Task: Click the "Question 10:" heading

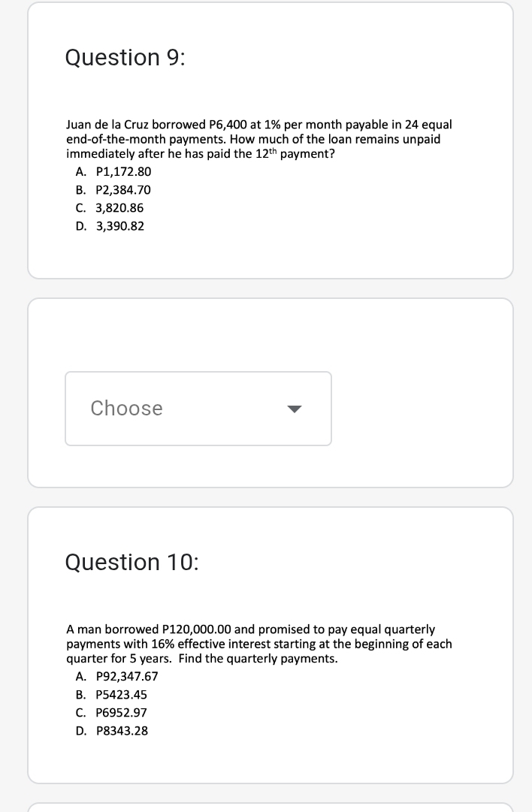Action: (131, 562)
